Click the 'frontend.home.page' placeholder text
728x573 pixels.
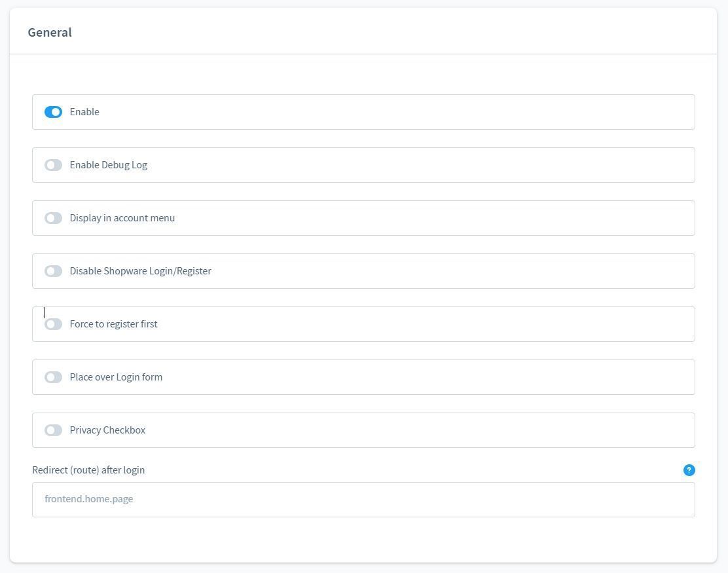coord(89,499)
